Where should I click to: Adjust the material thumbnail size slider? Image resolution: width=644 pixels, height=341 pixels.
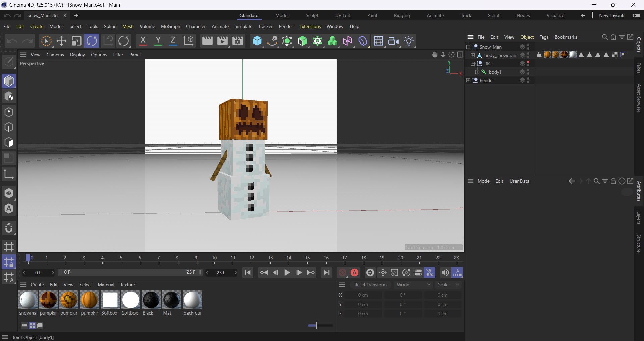click(x=320, y=325)
